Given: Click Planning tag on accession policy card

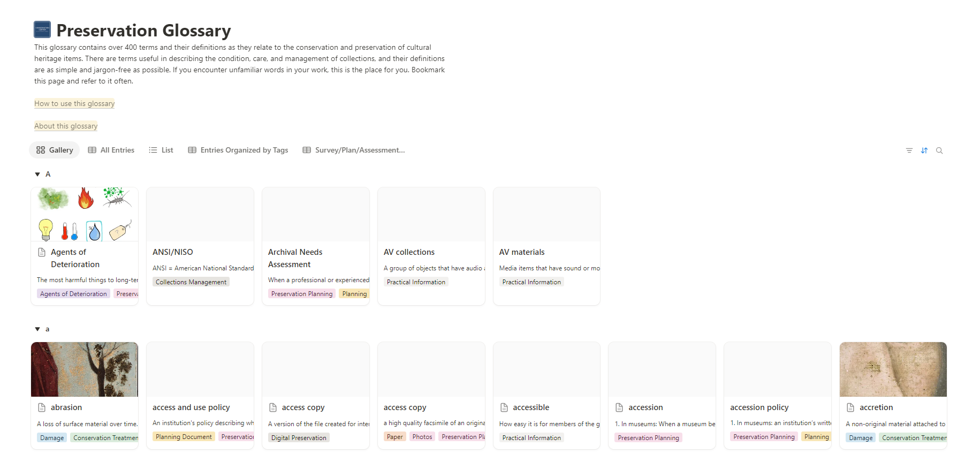Looking at the screenshot, I should pyautogui.click(x=816, y=437).
